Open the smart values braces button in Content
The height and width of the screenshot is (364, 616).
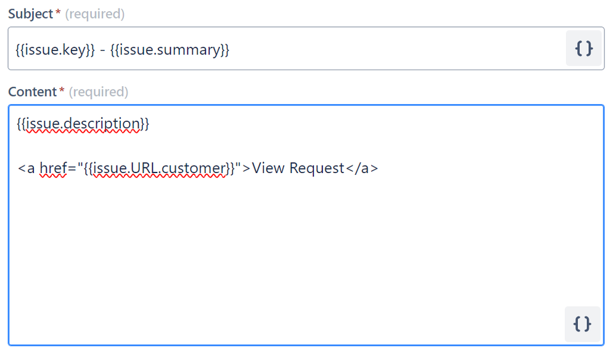(582, 324)
